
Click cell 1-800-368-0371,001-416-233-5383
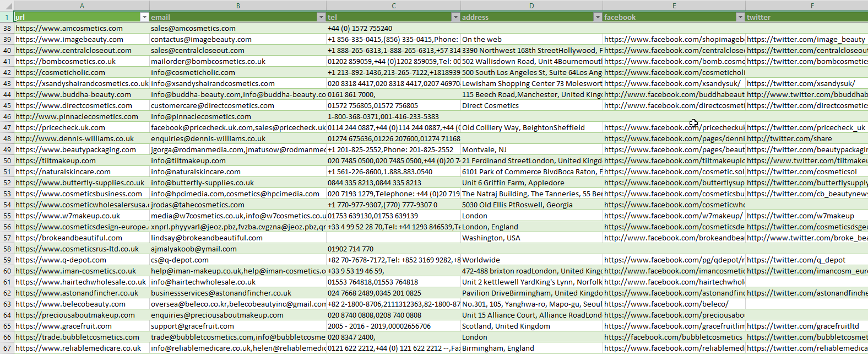393,116
